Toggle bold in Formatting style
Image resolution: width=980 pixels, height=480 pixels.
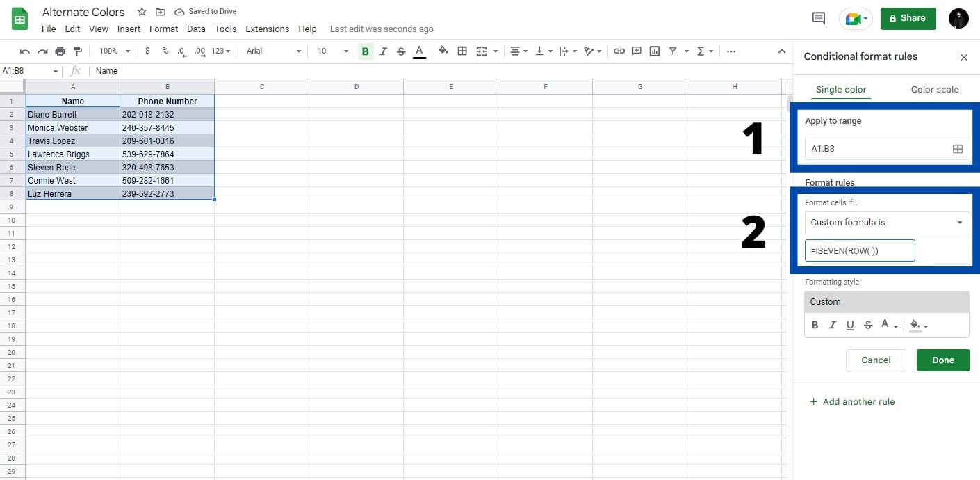(x=815, y=325)
